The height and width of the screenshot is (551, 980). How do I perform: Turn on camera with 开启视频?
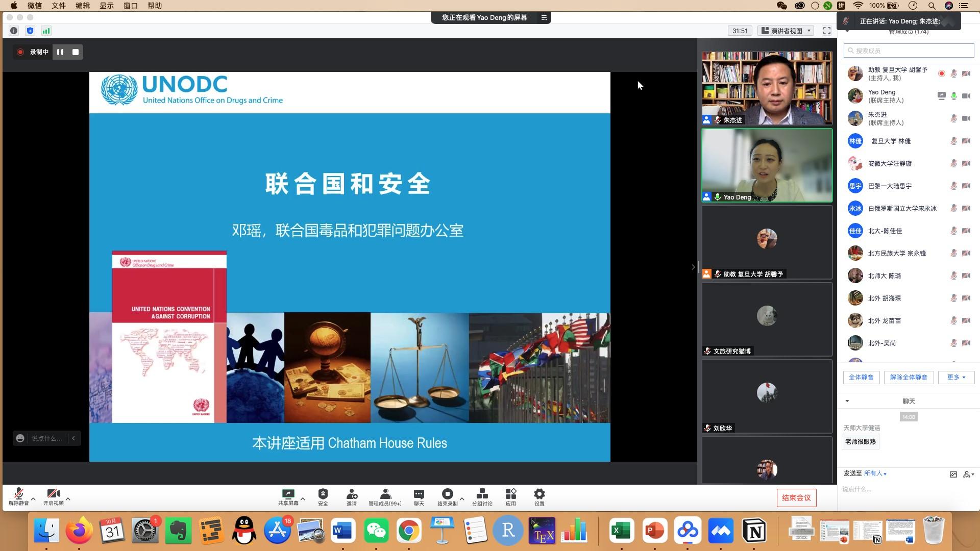53,497
